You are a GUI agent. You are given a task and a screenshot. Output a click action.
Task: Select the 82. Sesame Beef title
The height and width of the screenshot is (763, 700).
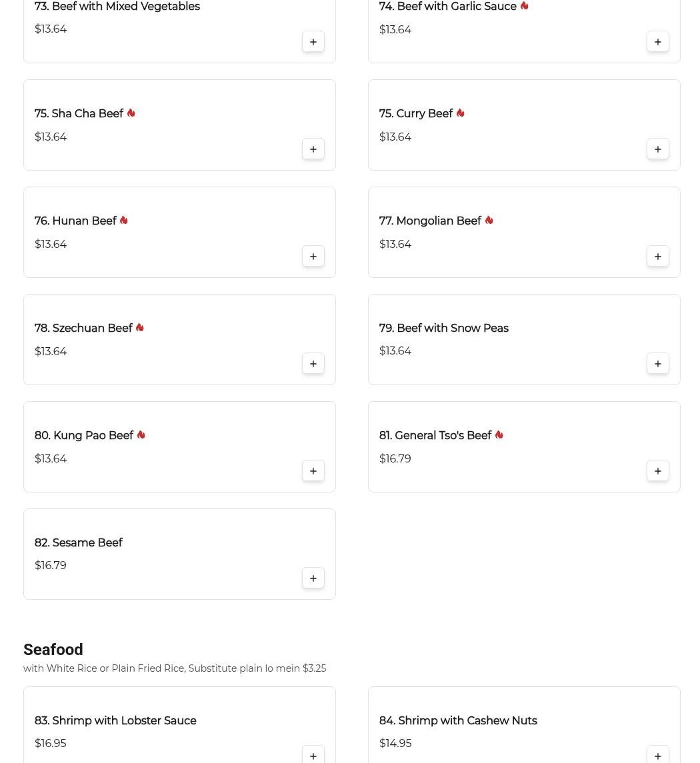tap(79, 543)
